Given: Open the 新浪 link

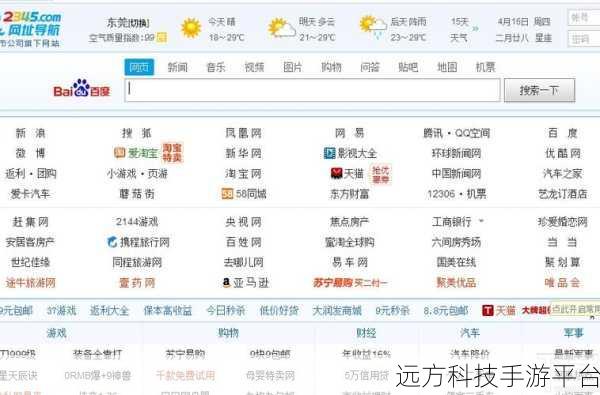Looking at the screenshot, I should (30, 133).
